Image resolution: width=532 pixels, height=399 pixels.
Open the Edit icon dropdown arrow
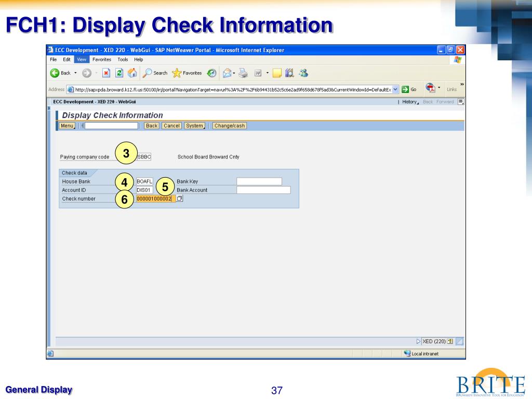tap(268, 73)
